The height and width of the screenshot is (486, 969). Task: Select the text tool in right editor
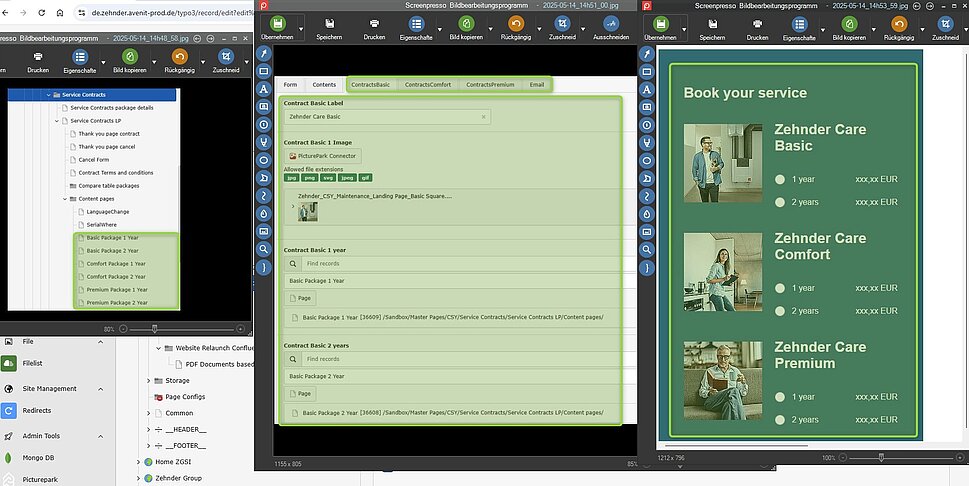[x=648, y=89]
